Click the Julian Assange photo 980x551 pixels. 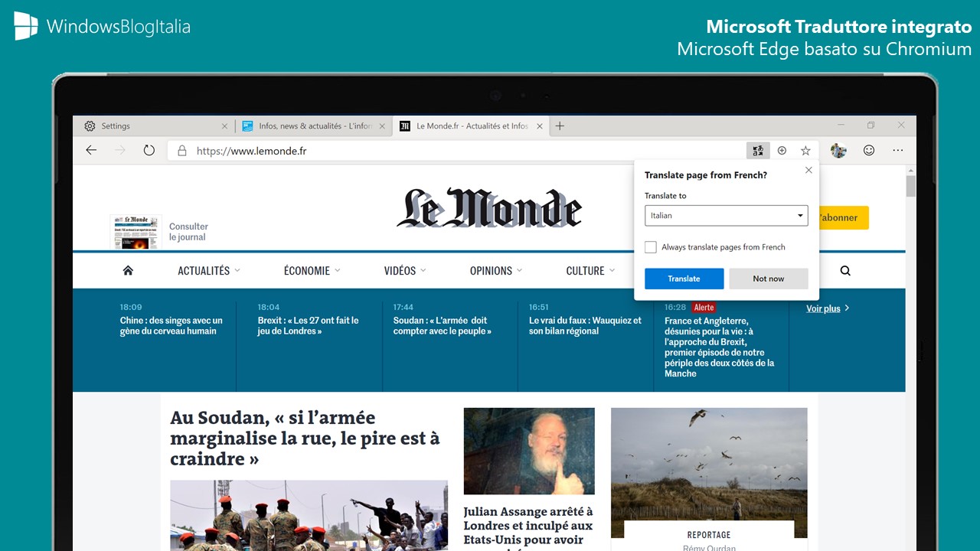coord(529,451)
